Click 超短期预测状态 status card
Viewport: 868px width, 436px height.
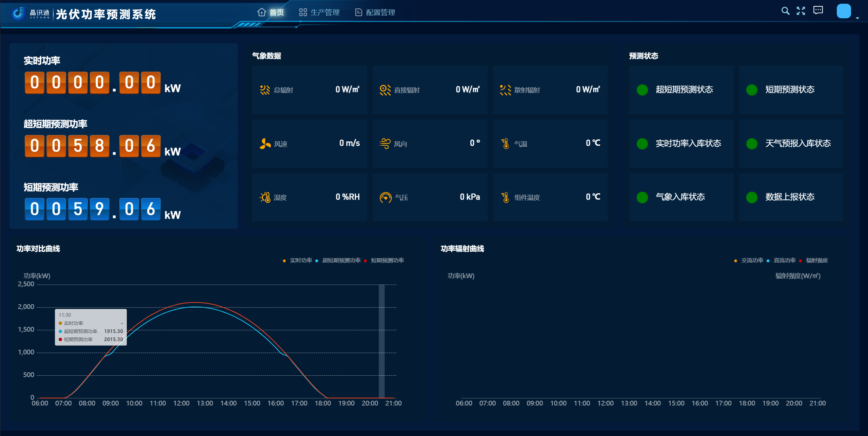[x=681, y=90]
